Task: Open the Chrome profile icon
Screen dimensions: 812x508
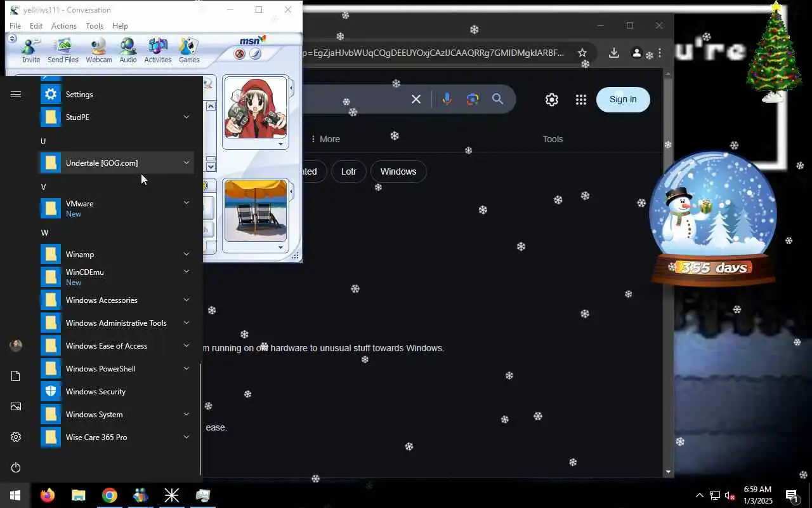Action: tap(636, 53)
